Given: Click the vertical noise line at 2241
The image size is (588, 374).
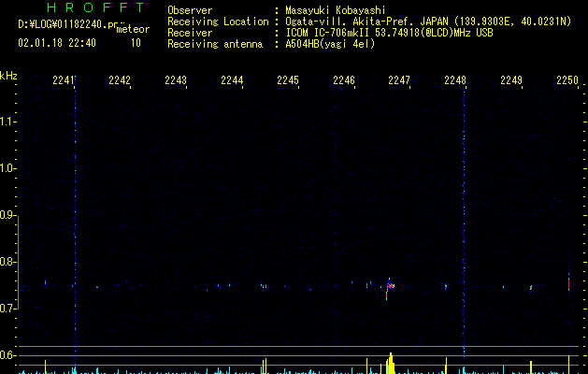Looking at the screenshot, I should click(75, 222).
